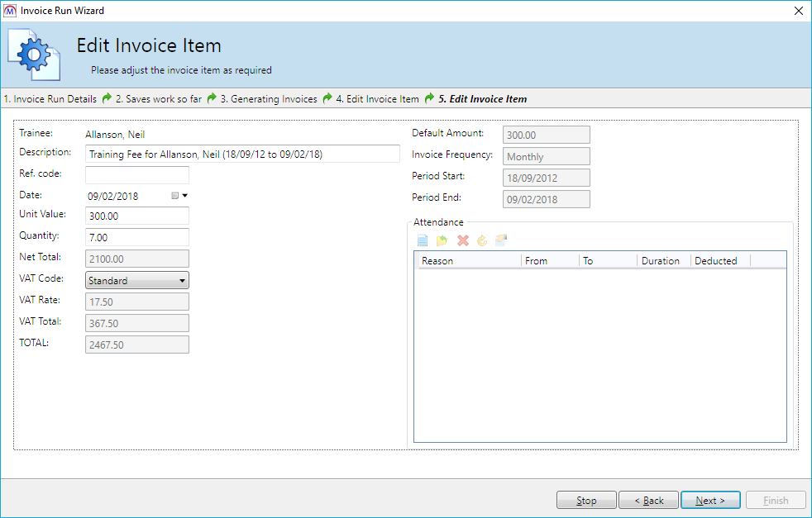Click into the Description text field
The width and height of the screenshot is (812, 518).
click(x=242, y=154)
